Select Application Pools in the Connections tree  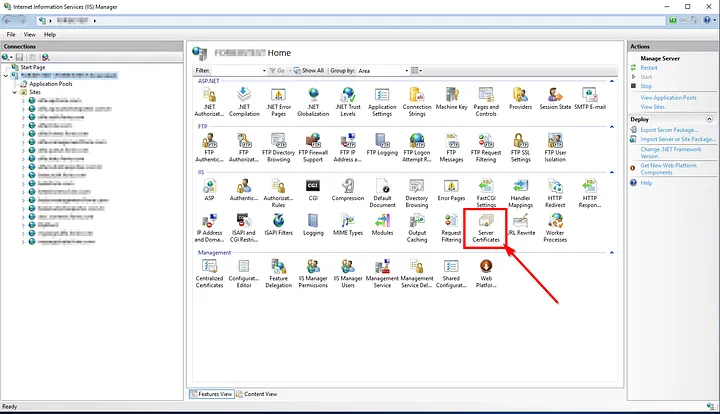tap(50, 84)
